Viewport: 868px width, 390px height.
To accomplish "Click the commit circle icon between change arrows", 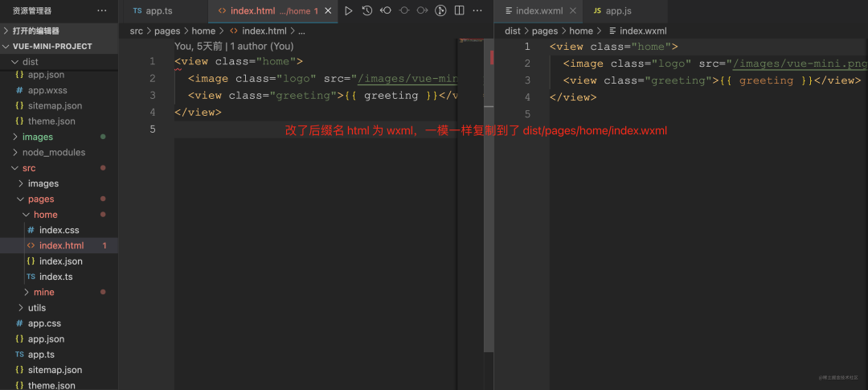I will pyautogui.click(x=404, y=10).
